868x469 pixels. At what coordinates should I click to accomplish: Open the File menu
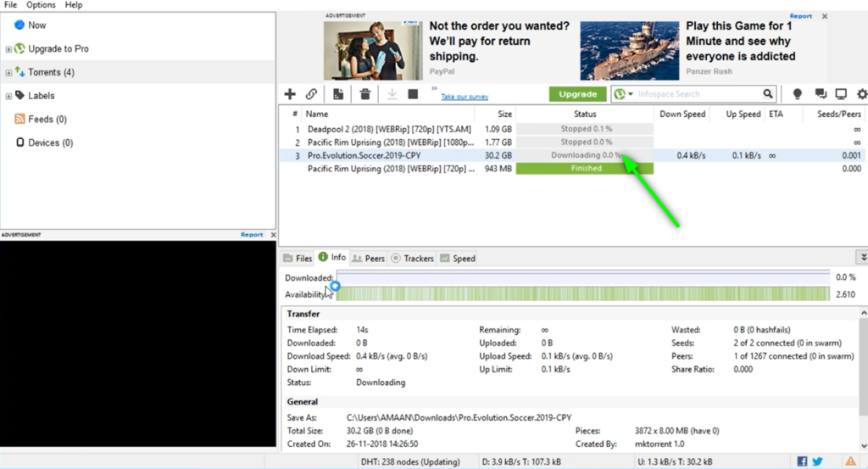[10, 5]
